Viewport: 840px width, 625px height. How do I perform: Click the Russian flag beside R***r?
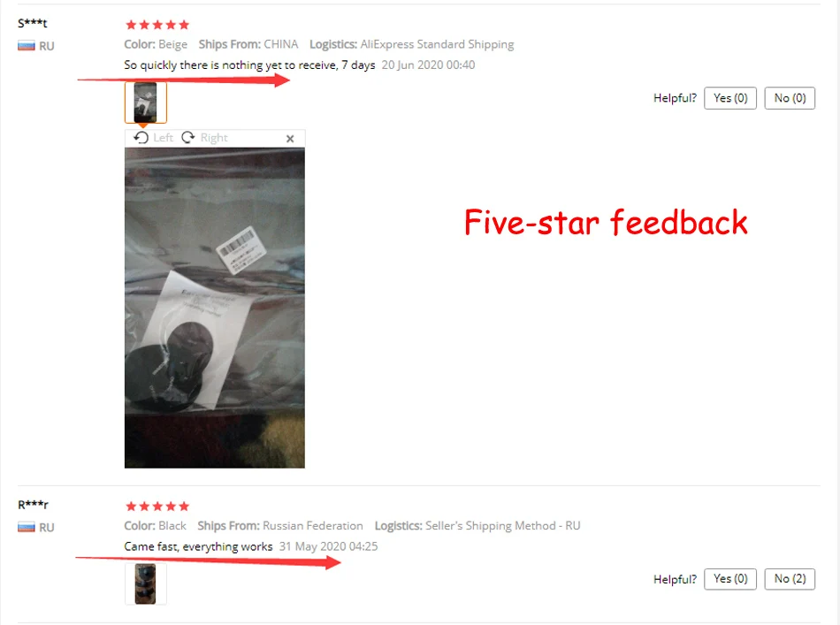point(27,528)
